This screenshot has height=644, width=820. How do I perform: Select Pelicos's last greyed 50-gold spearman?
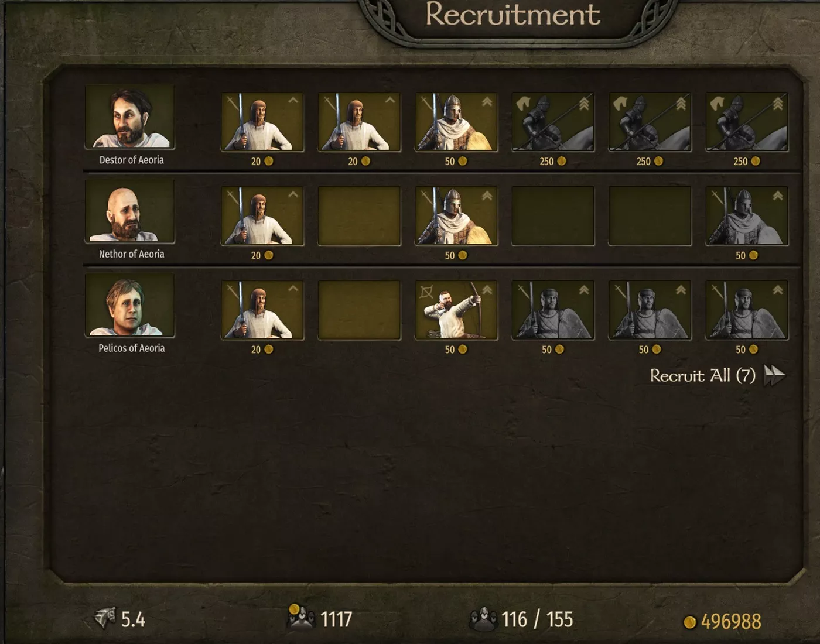(747, 310)
